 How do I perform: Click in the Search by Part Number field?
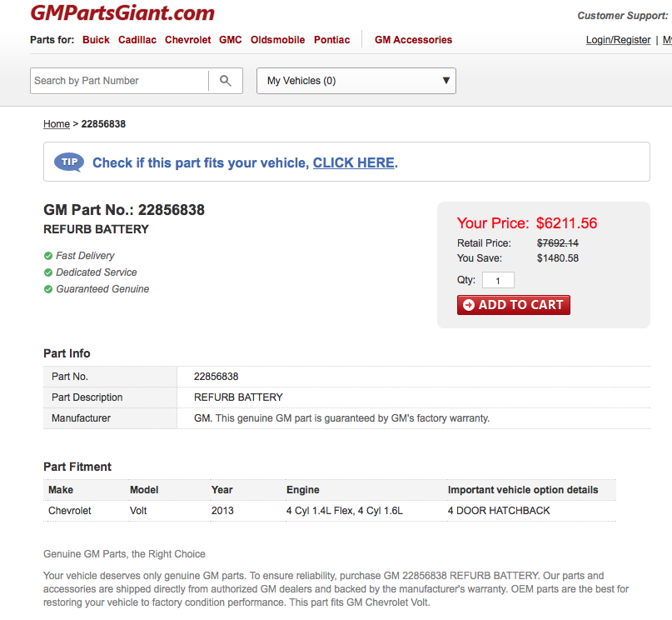pyautogui.click(x=119, y=81)
